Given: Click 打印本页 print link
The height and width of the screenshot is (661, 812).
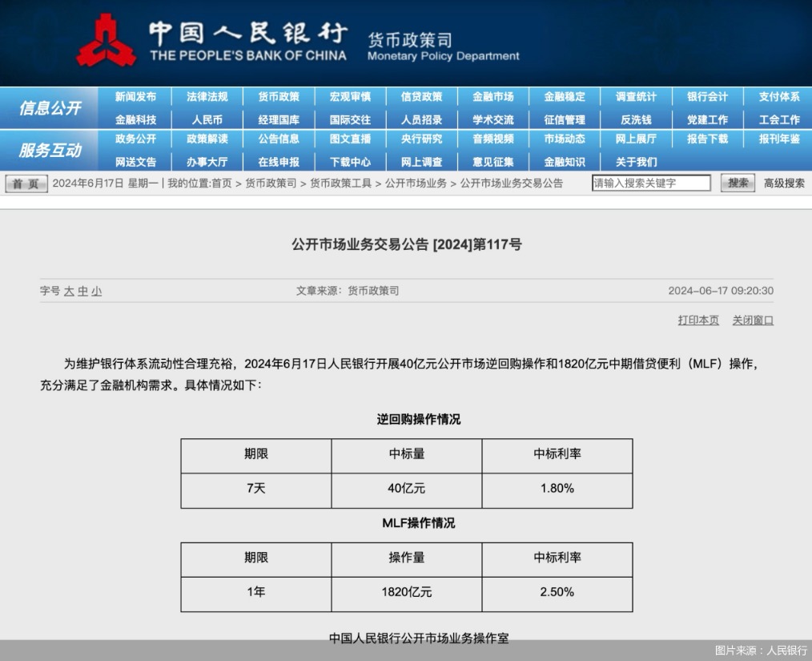Looking at the screenshot, I should pos(698,320).
